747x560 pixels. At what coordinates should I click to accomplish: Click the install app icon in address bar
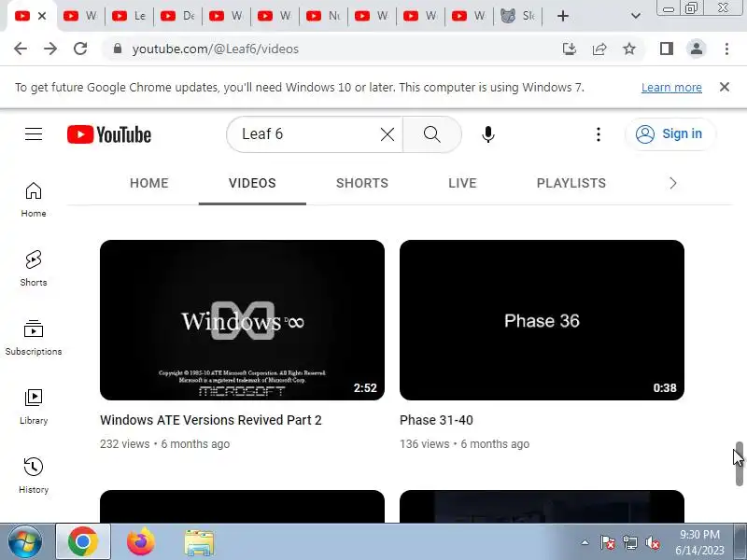(x=570, y=49)
